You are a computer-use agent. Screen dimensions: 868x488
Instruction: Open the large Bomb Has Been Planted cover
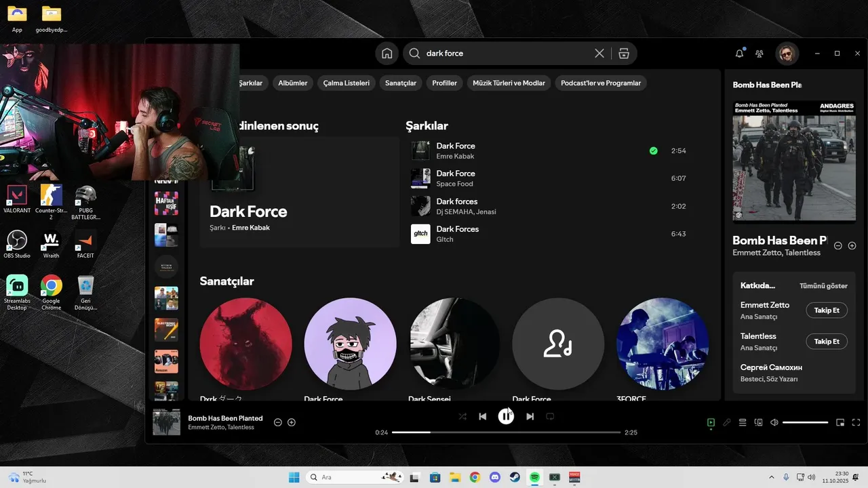point(794,161)
